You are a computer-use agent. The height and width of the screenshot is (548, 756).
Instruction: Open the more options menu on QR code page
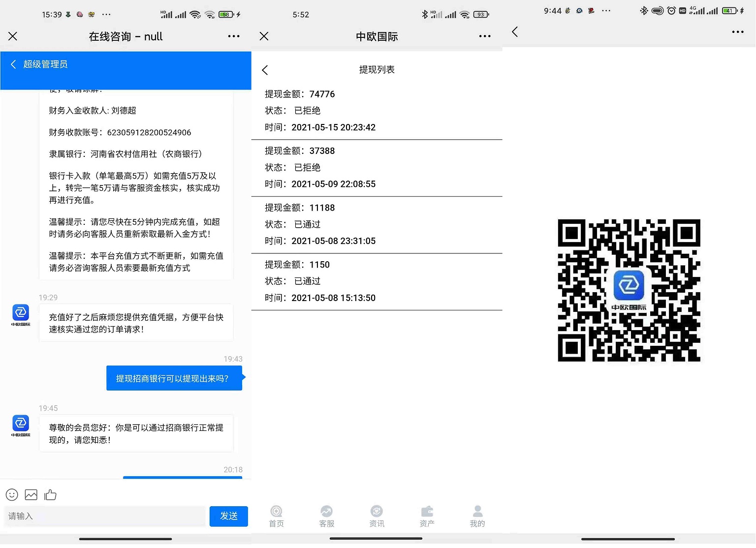738,32
